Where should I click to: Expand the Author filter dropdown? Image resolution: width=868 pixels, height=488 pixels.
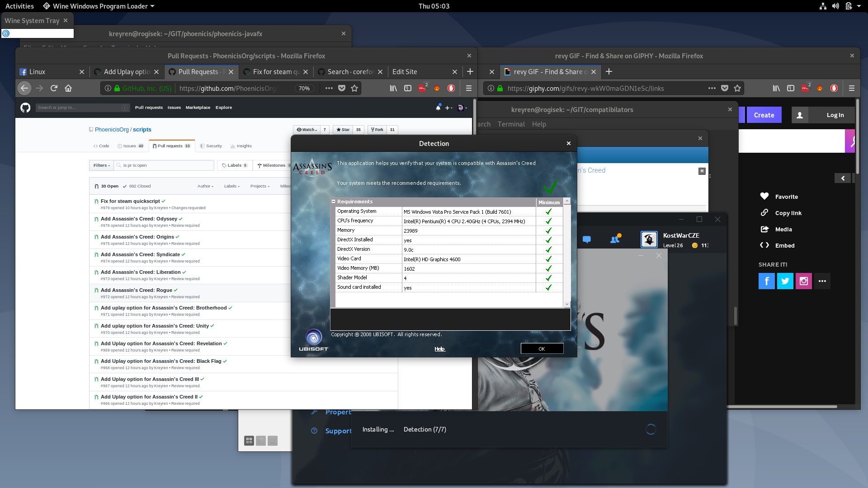[205, 186]
